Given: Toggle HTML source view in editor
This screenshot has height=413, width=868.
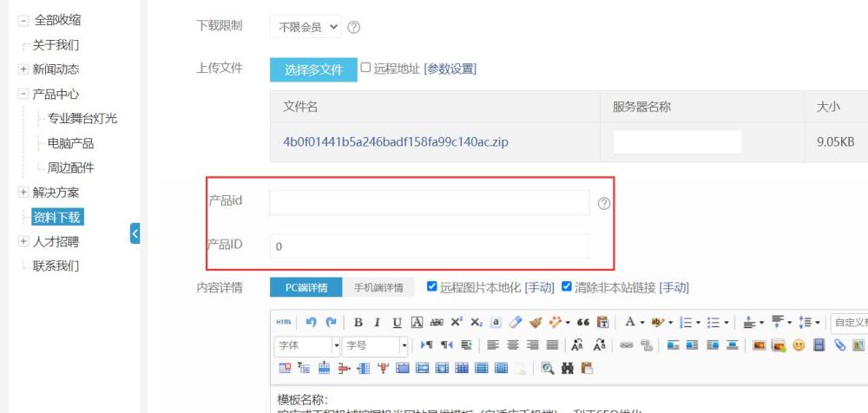Looking at the screenshot, I should [x=284, y=322].
